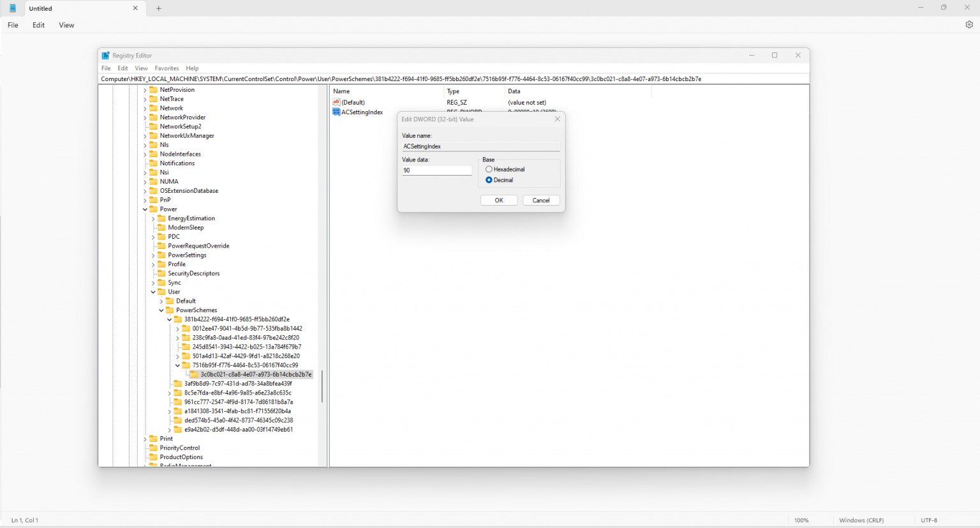Collapse the Power tree node
The image size is (980, 528).
click(145, 209)
